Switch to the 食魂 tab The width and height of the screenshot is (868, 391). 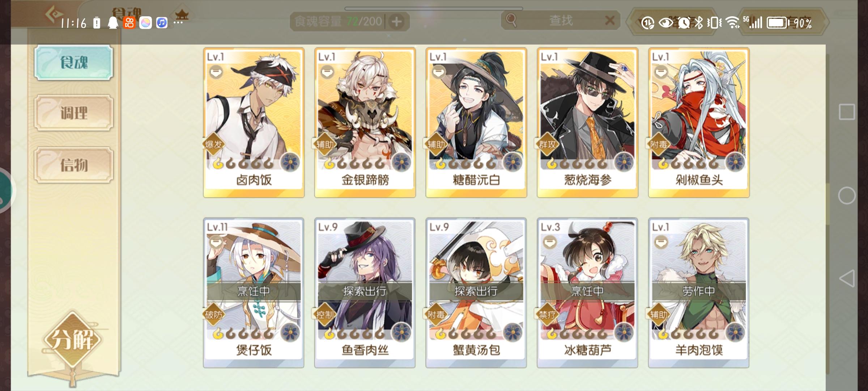pos(74,62)
